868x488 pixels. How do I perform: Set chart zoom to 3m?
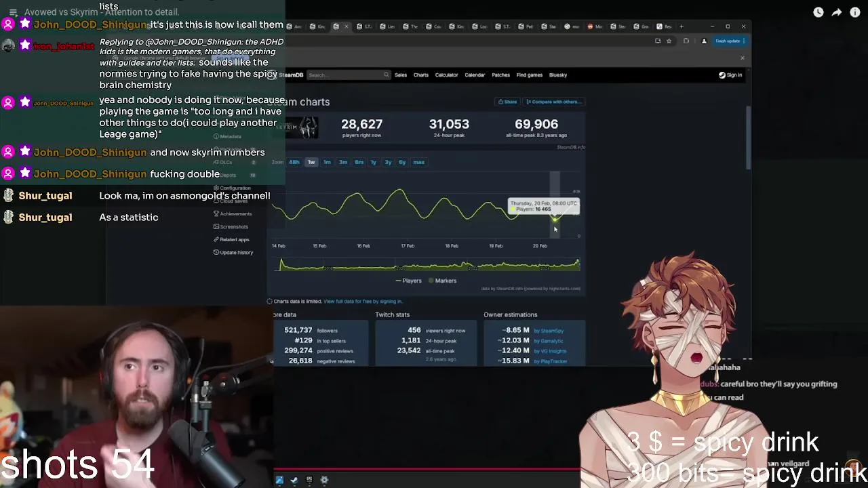pos(343,162)
